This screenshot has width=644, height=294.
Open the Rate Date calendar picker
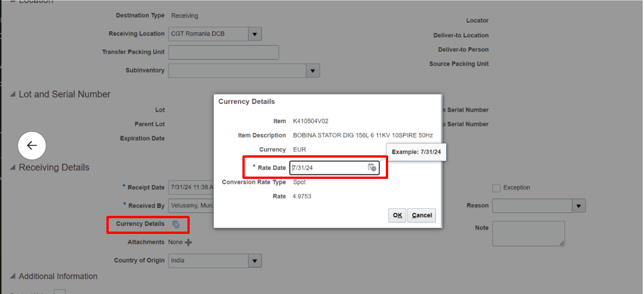coord(372,168)
